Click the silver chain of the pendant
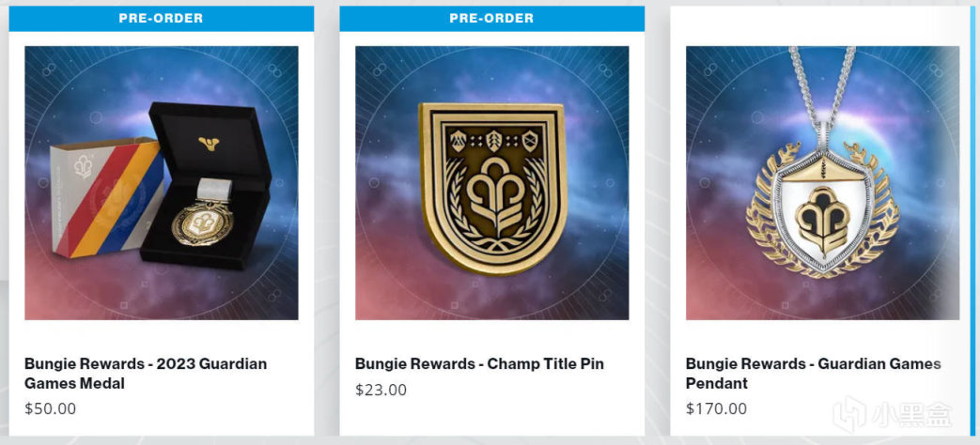980x445 pixels. pyautogui.click(x=822, y=80)
